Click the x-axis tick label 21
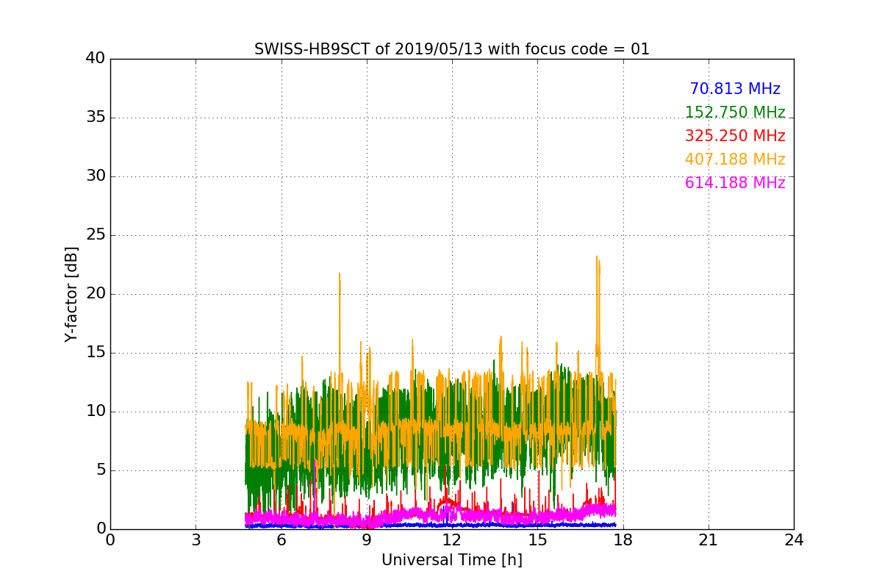This screenshot has height=588, width=882. (709, 540)
